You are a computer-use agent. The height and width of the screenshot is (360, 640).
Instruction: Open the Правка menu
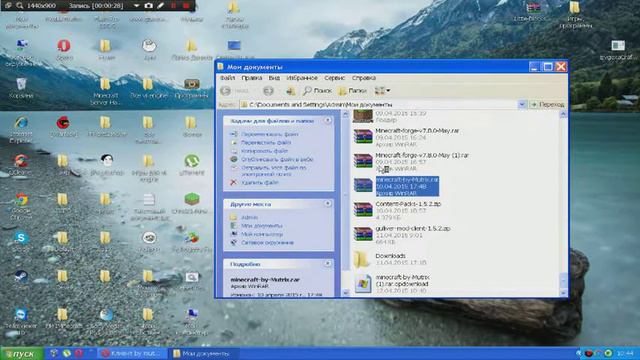pos(251,78)
